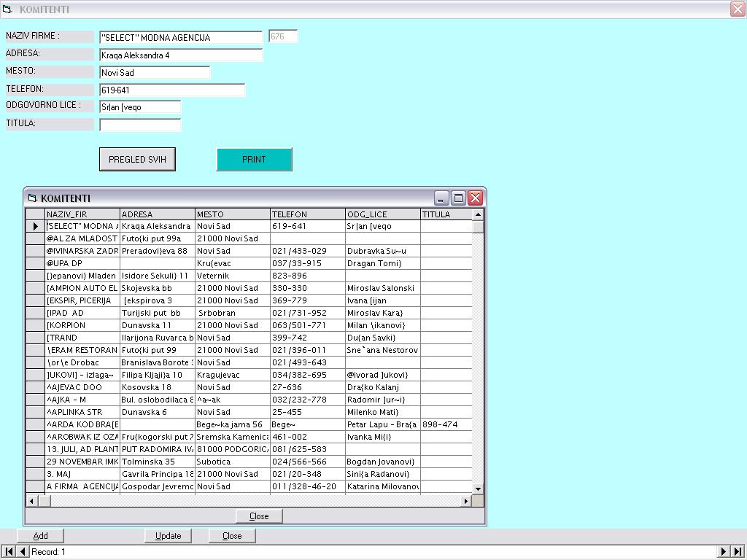
Task: Select row selector for [KORPION row
Action: (x=35, y=325)
